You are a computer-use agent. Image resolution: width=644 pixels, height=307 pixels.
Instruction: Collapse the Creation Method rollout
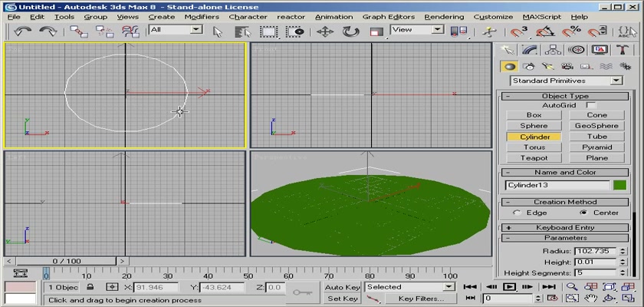coord(565,202)
